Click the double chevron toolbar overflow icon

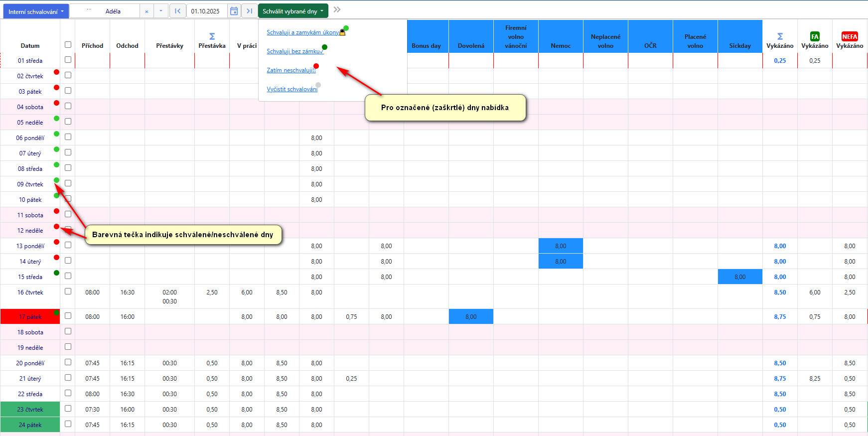(x=337, y=10)
